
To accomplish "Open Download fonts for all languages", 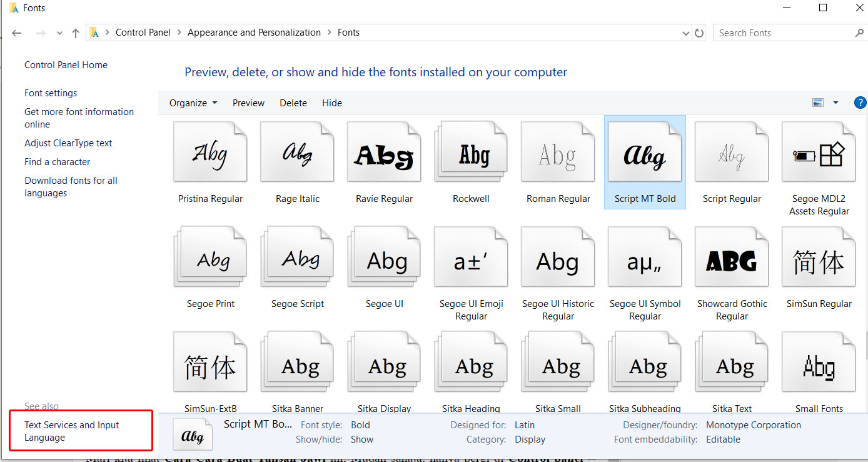I will point(71,187).
